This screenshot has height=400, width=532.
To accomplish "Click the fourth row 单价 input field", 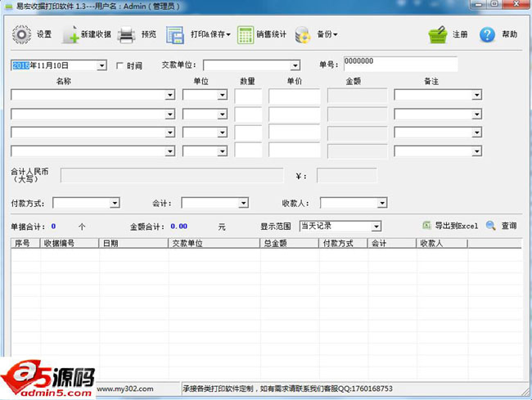I will [294, 150].
